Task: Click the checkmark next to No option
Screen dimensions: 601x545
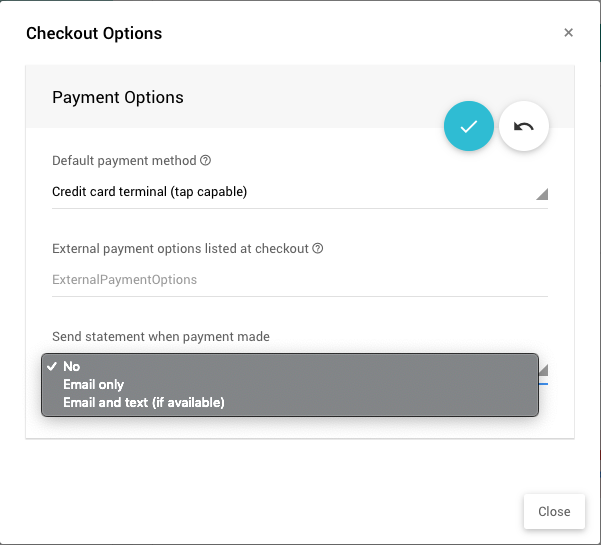Action: [50, 366]
